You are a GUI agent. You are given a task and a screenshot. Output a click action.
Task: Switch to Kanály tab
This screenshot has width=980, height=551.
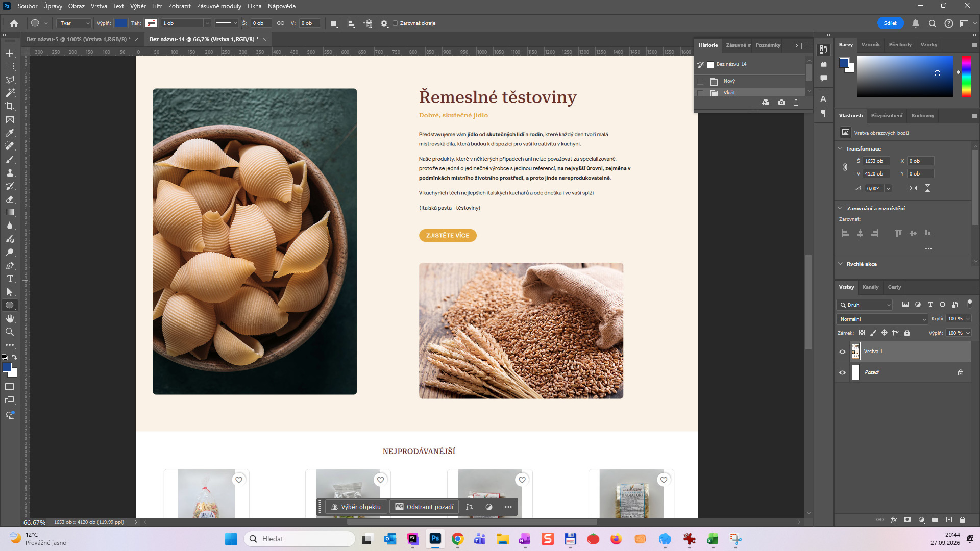870,287
